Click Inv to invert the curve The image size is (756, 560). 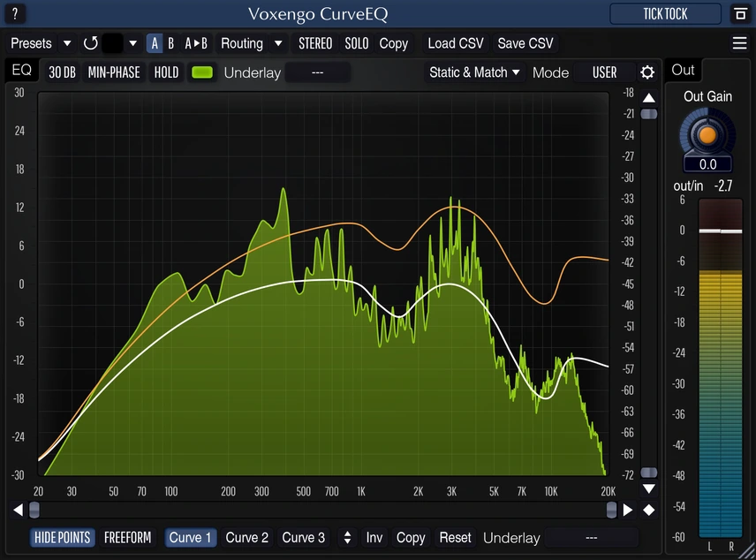[x=374, y=537]
